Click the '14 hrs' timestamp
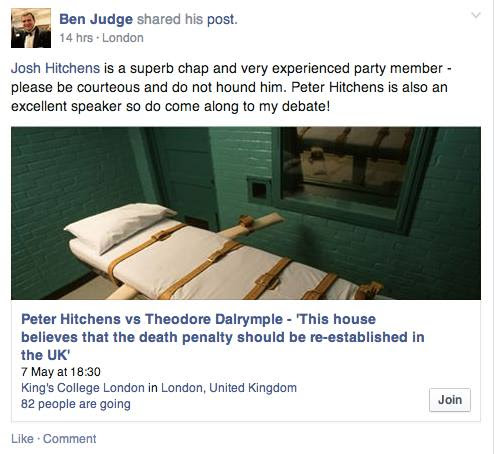 click(76, 38)
